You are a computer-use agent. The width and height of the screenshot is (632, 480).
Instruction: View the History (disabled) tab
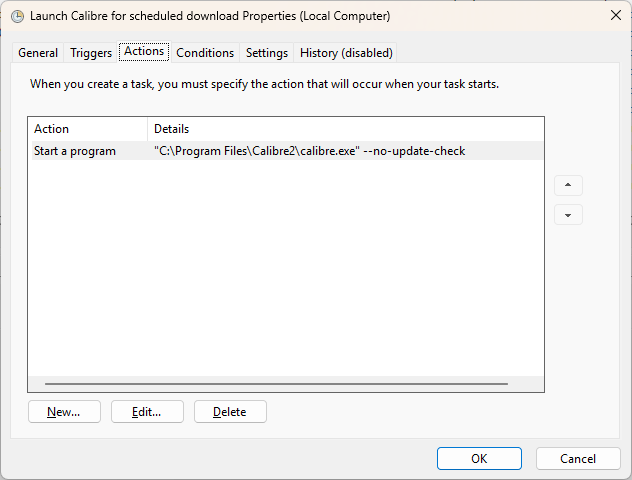(346, 53)
